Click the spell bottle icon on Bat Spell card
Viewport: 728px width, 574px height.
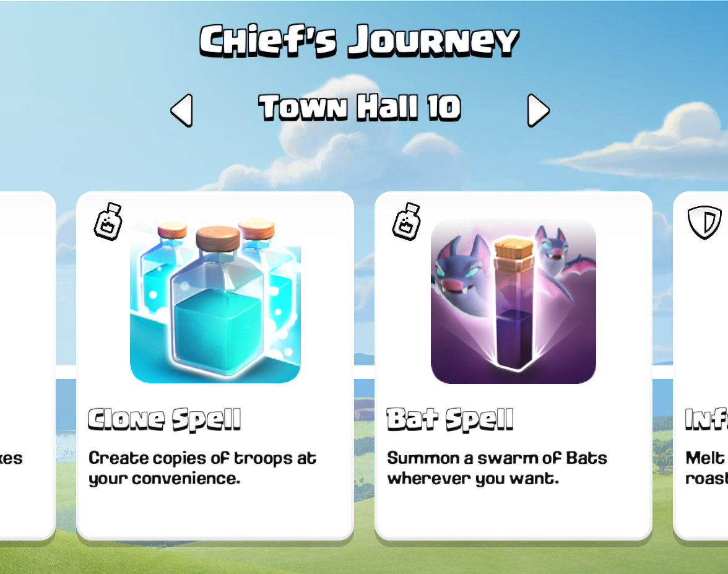(x=407, y=222)
